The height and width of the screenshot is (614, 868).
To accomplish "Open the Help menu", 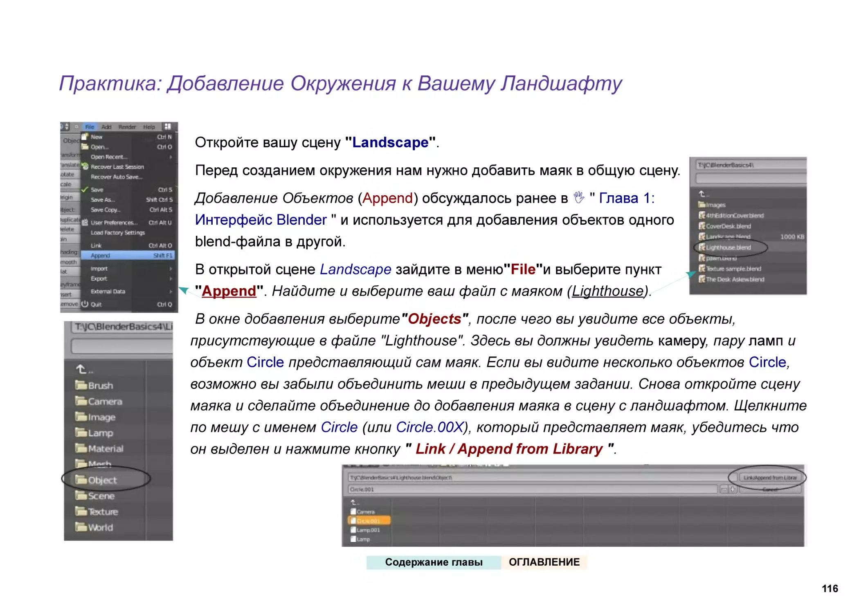I will (149, 127).
